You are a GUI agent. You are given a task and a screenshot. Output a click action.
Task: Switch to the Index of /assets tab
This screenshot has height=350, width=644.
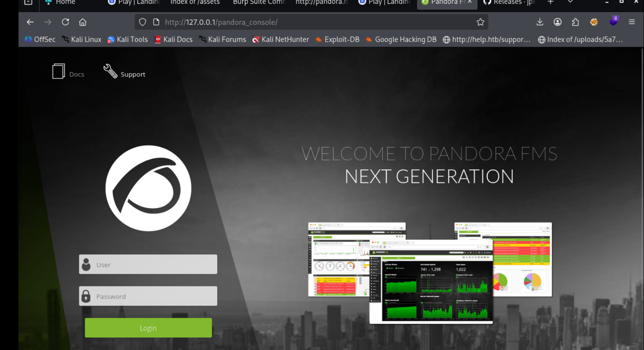click(195, 3)
